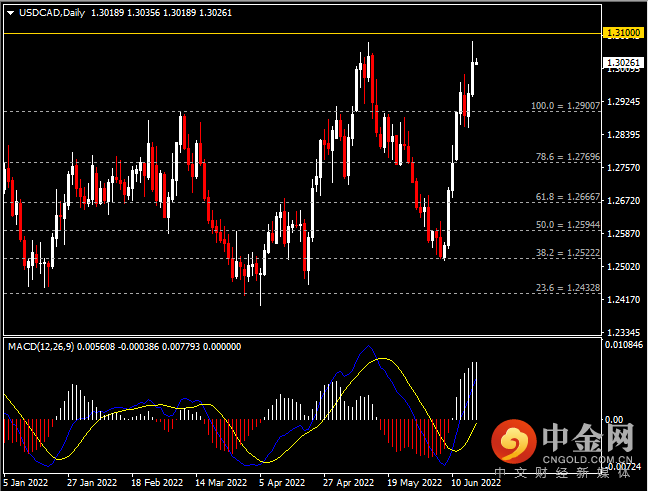
Task: Click price axis value 1.25870
Action: click(x=623, y=234)
